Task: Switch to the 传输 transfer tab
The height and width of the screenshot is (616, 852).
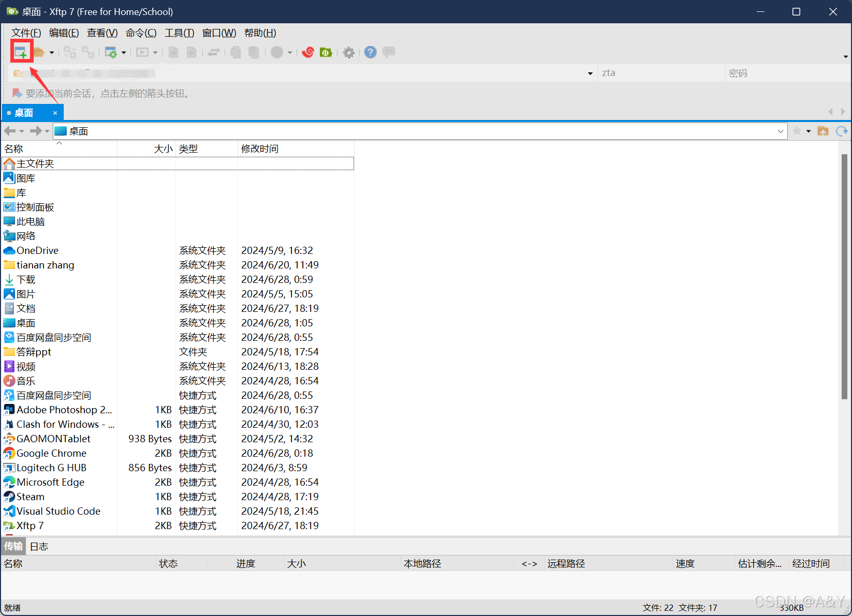Action: [13, 546]
